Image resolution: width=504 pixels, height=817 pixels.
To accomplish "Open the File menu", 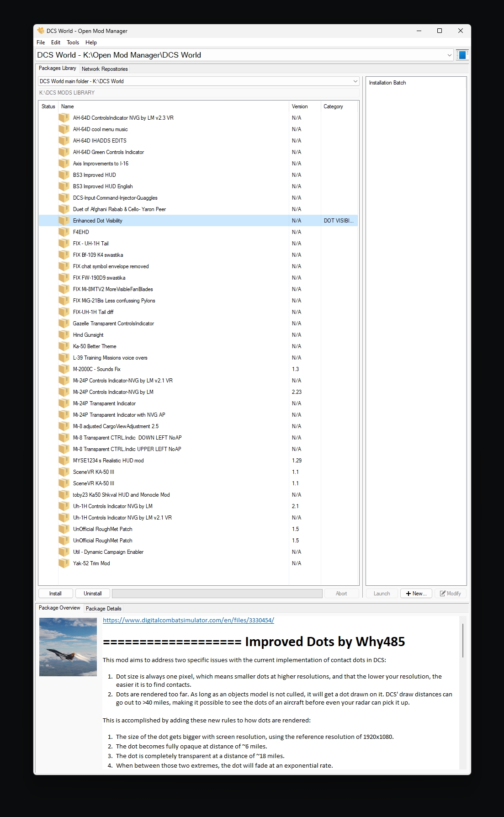I will point(41,42).
